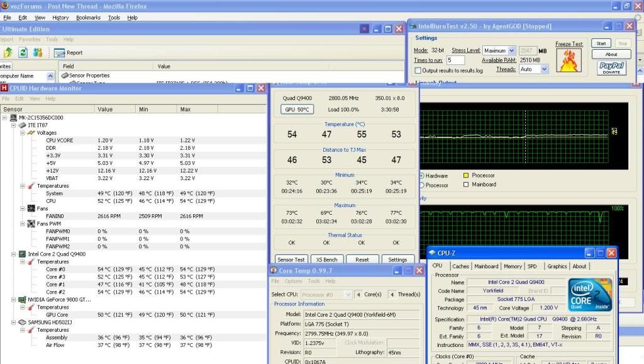The width and height of the screenshot is (644, 364).
Task: Click the Intel Core 2 Quad logo in CPU-Z
Action: click(x=590, y=295)
